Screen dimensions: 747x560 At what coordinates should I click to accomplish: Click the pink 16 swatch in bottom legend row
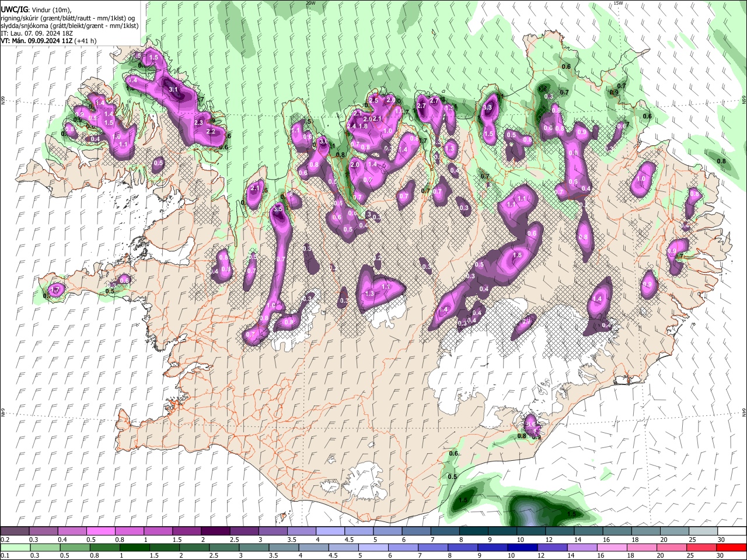click(x=612, y=547)
